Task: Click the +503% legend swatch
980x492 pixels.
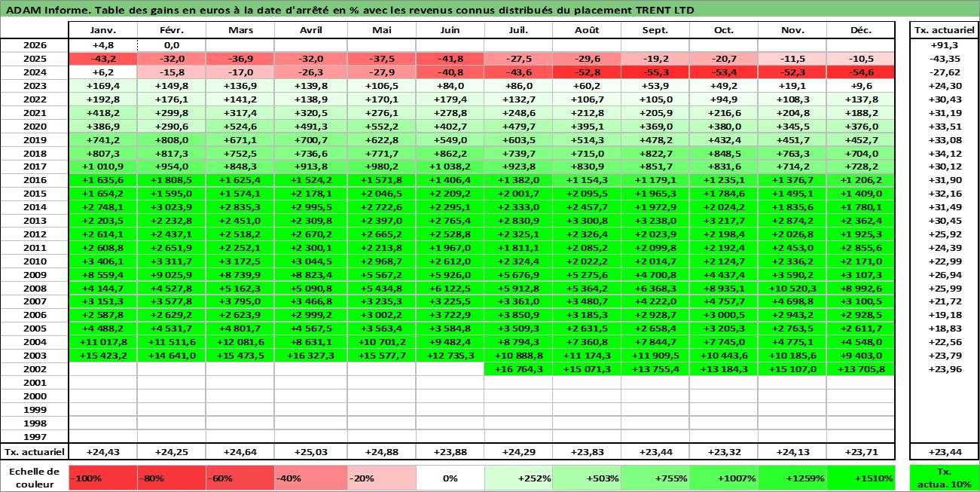Action: pos(587,478)
